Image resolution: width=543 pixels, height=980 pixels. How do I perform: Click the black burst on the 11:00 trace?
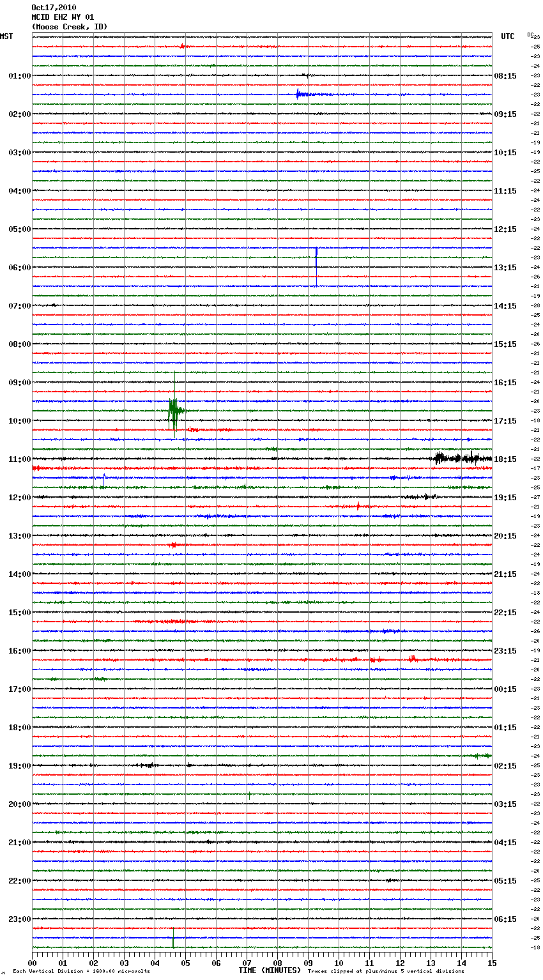(463, 457)
